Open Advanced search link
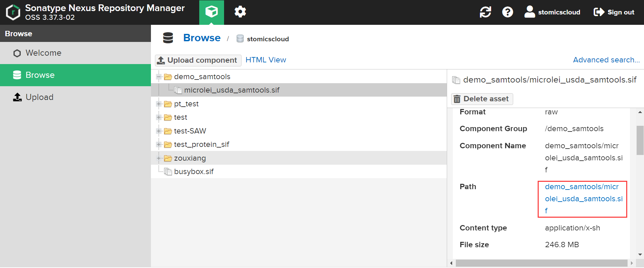Image resolution: width=644 pixels, height=268 pixels. point(606,60)
